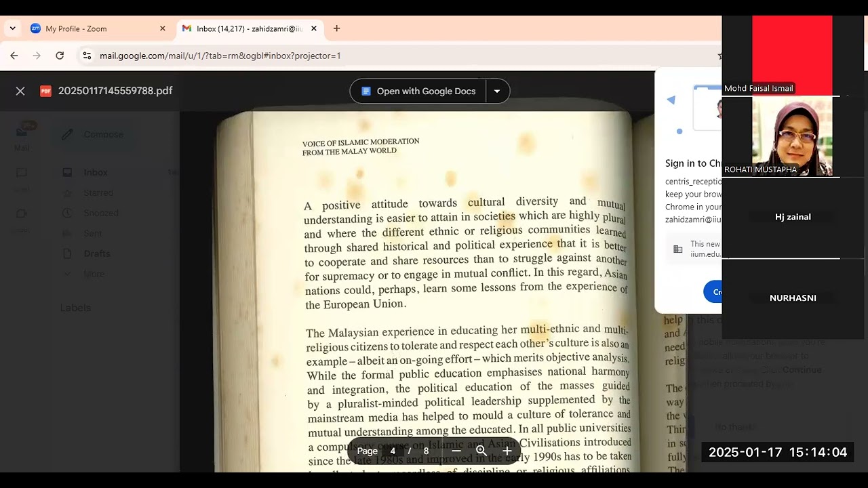
Task: Click the Gmail favicon on Inbox tab
Action: (x=186, y=28)
